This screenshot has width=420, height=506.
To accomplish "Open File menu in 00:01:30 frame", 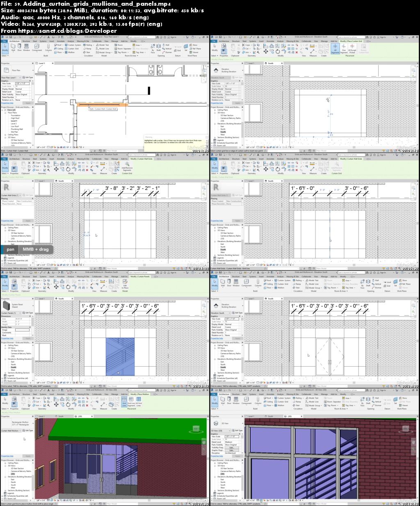I will tap(4, 41).
